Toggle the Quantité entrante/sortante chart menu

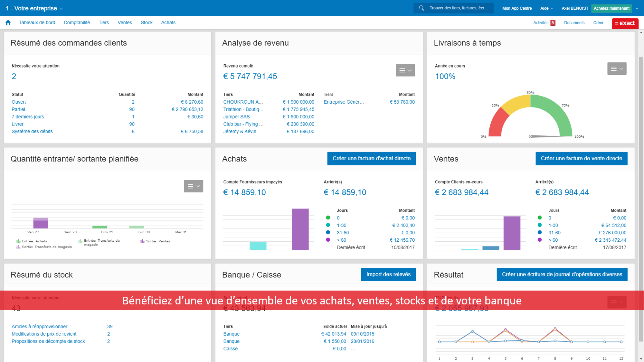click(194, 186)
